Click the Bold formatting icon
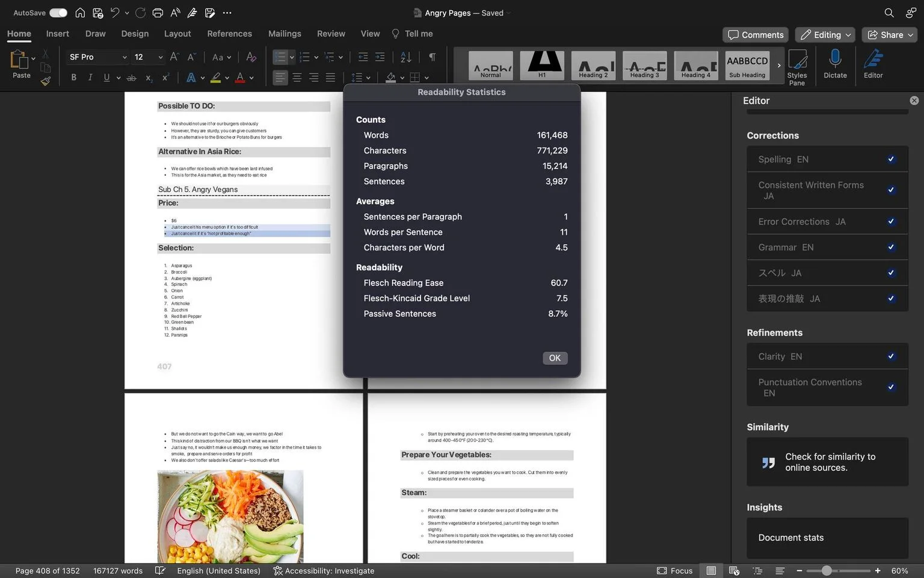The width and height of the screenshot is (924, 578). click(73, 77)
